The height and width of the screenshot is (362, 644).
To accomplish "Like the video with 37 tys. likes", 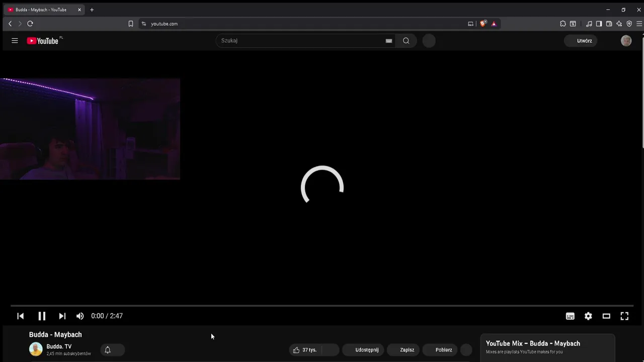I will coord(305,349).
